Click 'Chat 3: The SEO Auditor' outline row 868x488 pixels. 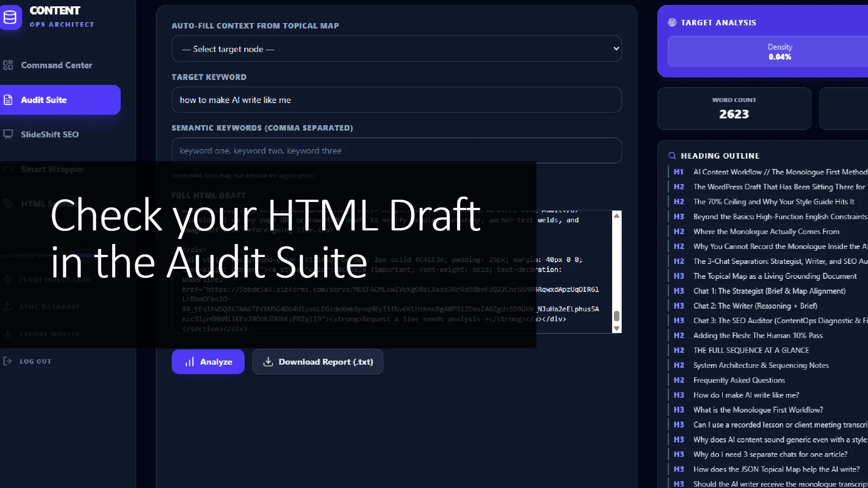pyautogui.click(x=768, y=320)
